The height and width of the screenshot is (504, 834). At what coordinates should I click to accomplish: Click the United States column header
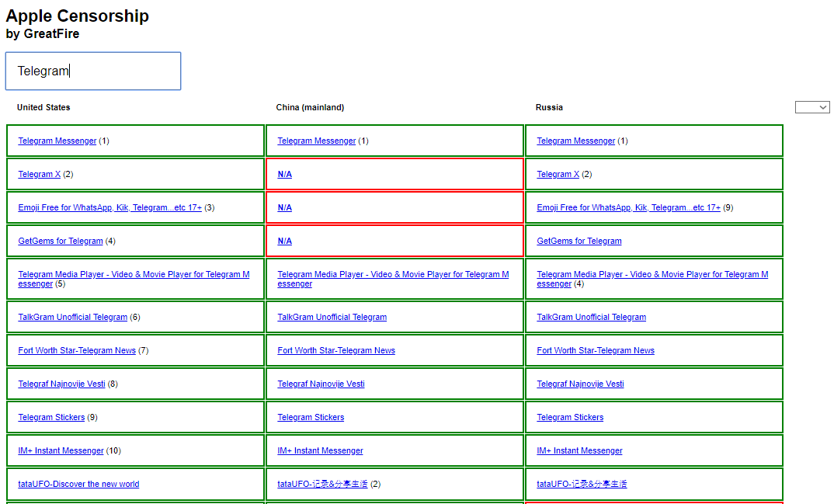coord(43,107)
